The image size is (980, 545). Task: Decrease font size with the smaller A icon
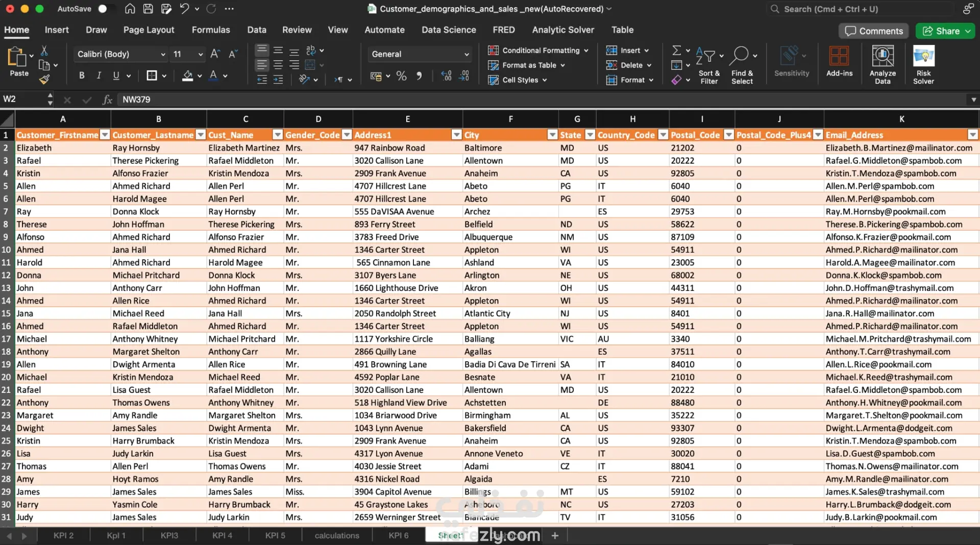point(233,54)
